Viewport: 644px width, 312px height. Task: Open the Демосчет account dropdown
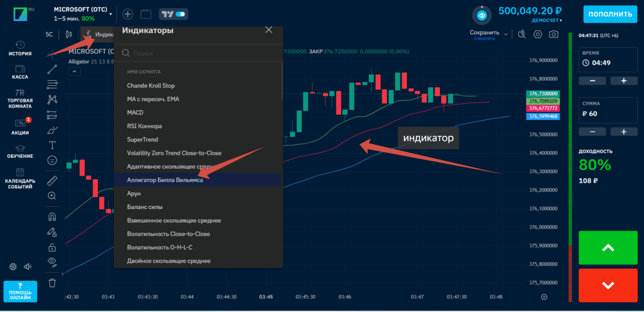pos(547,20)
